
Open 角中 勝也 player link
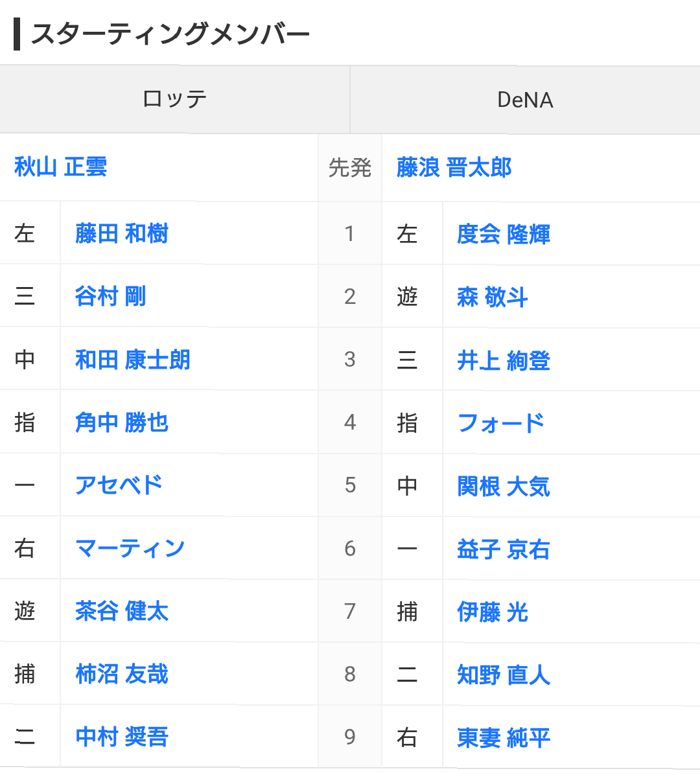[122, 422]
